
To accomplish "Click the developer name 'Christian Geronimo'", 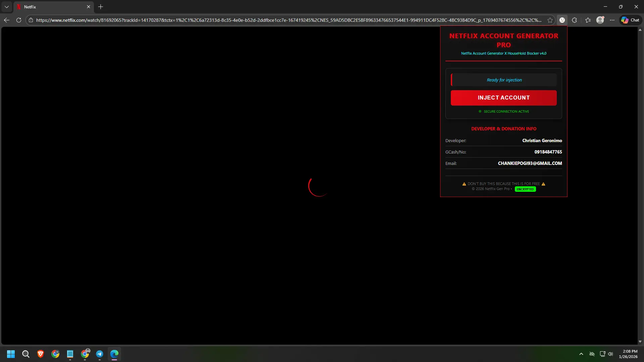I will tap(542, 140).
